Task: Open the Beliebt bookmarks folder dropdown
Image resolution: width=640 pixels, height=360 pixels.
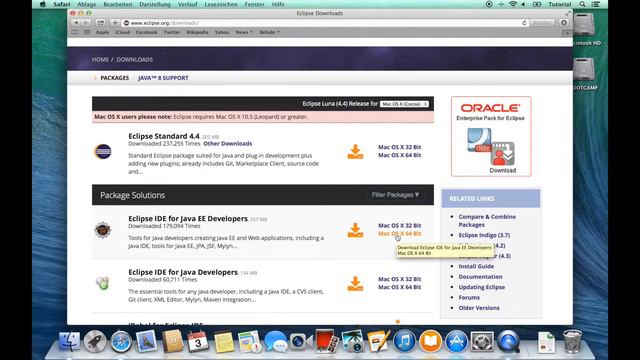Action: pos(270,32)
